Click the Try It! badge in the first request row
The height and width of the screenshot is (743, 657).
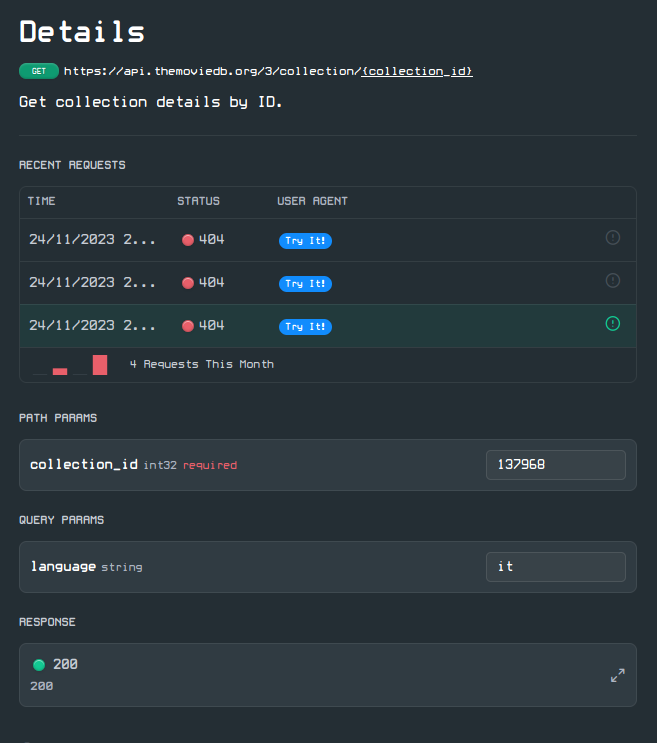[305, 241]
